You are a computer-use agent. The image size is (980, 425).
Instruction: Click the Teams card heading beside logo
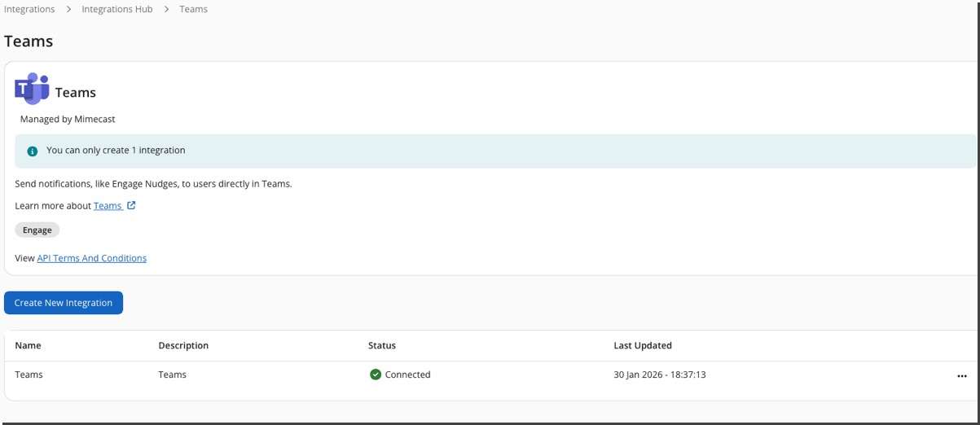(76, 93)
